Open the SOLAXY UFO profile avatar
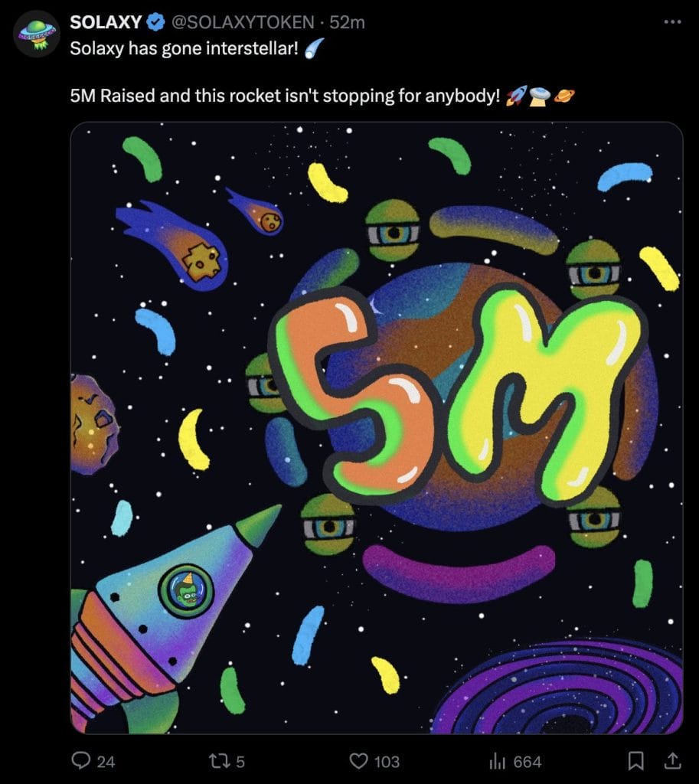 click(37, 34)
